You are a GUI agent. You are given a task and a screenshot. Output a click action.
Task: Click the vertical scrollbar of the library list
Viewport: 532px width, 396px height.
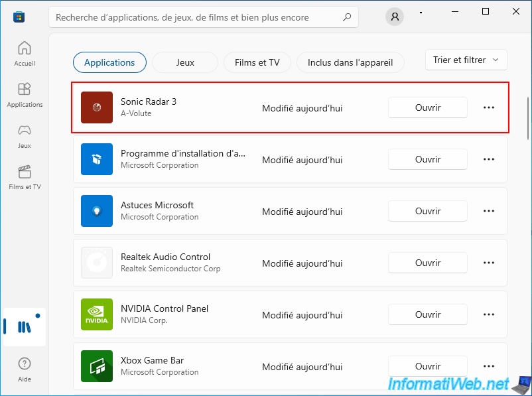[x=528, y=118]
